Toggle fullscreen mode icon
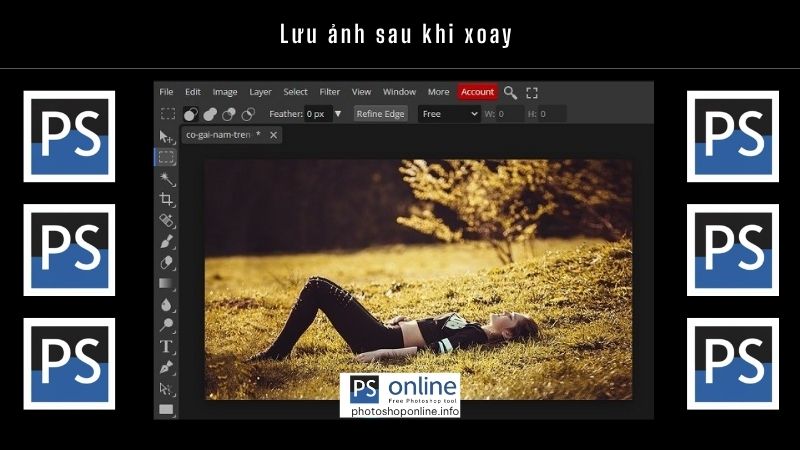Viewport: 800px width, 450px height. pos(532,93)
